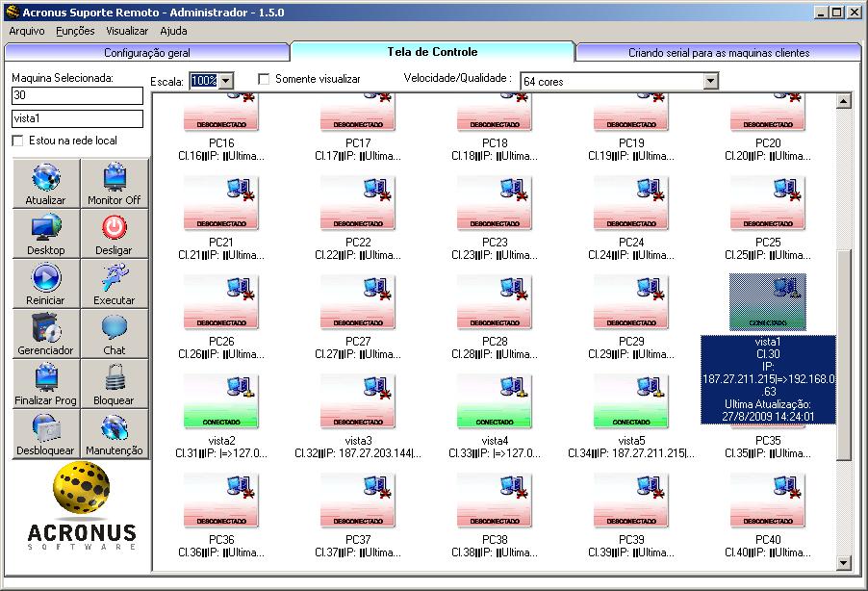Select disconnected vista3 machine icon
The height and width of the screenshot is (591, 868).
coord(358,401)
